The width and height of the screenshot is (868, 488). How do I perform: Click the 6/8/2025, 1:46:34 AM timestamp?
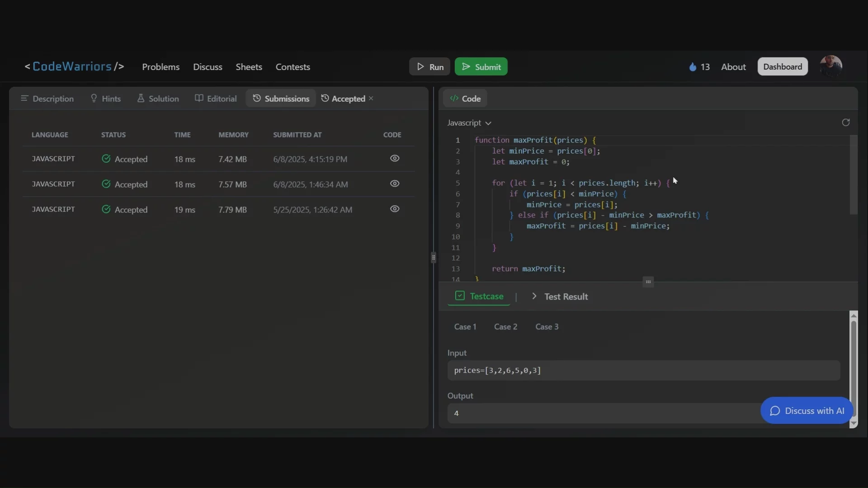pyautogui.click(x=310, y=184)
